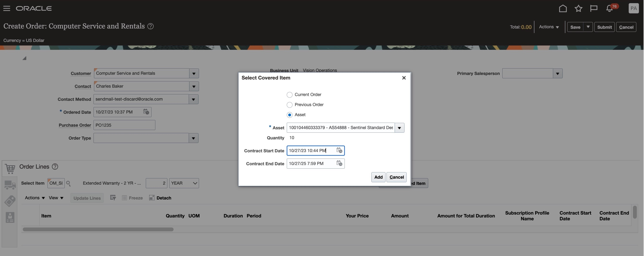Screen dimensions: 644x256
Task: Expand the Primary Salesperson dropdown
Action: (x=557, y=74)
